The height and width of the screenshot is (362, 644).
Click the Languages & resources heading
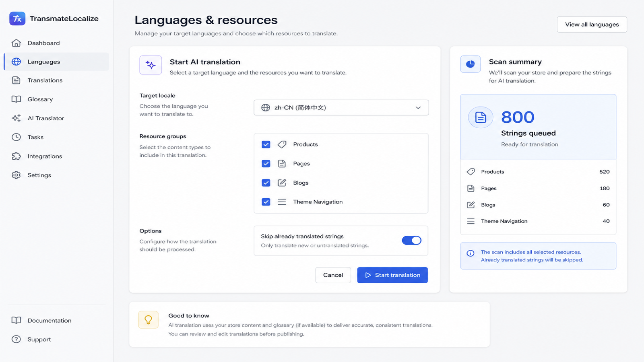coord(206,20)
